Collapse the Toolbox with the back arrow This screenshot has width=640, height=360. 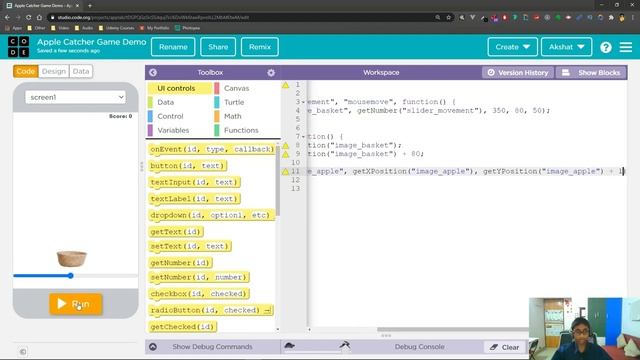coord(153,72)
